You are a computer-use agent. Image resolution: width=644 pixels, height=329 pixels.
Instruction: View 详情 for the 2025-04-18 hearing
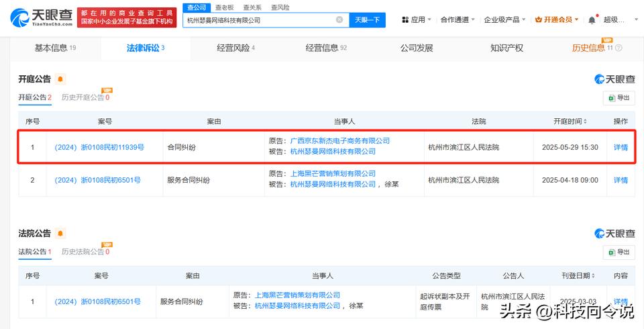pos(621,180)
